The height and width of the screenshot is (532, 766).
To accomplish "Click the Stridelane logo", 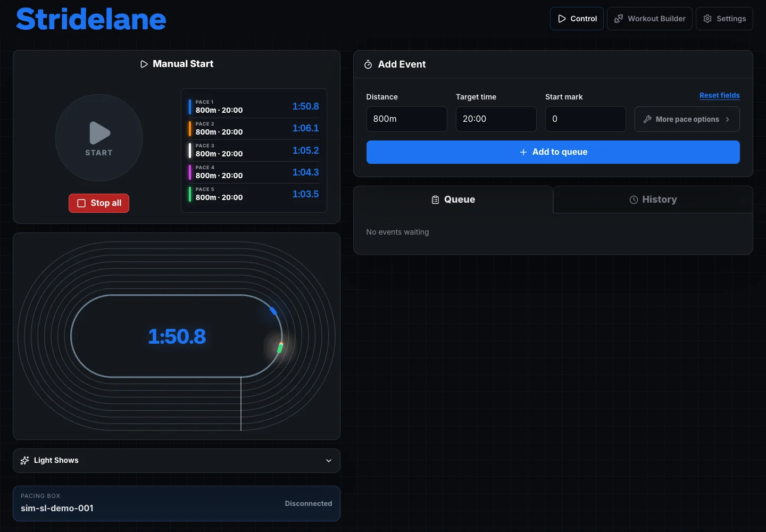I will point(91,19).
